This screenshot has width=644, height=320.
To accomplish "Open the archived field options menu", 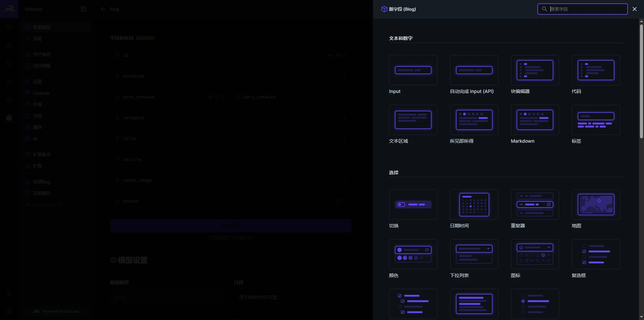I will 344,76.
